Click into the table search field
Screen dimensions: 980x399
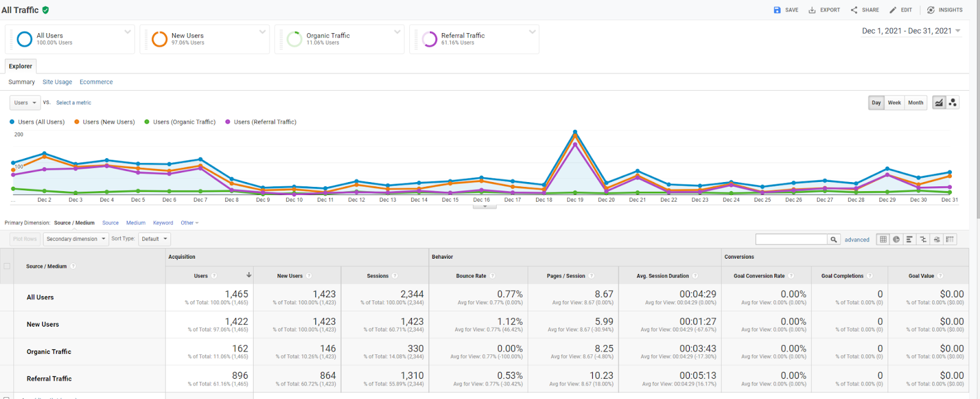(791, 240)
